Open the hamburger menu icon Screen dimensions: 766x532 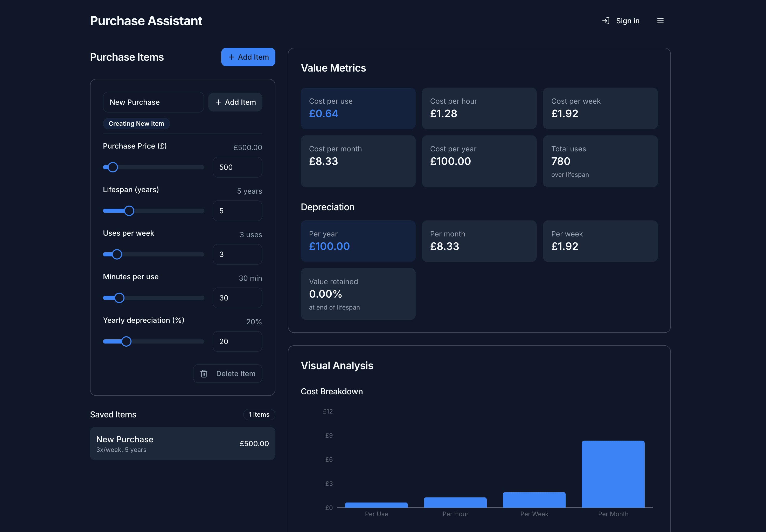[660, 21]
